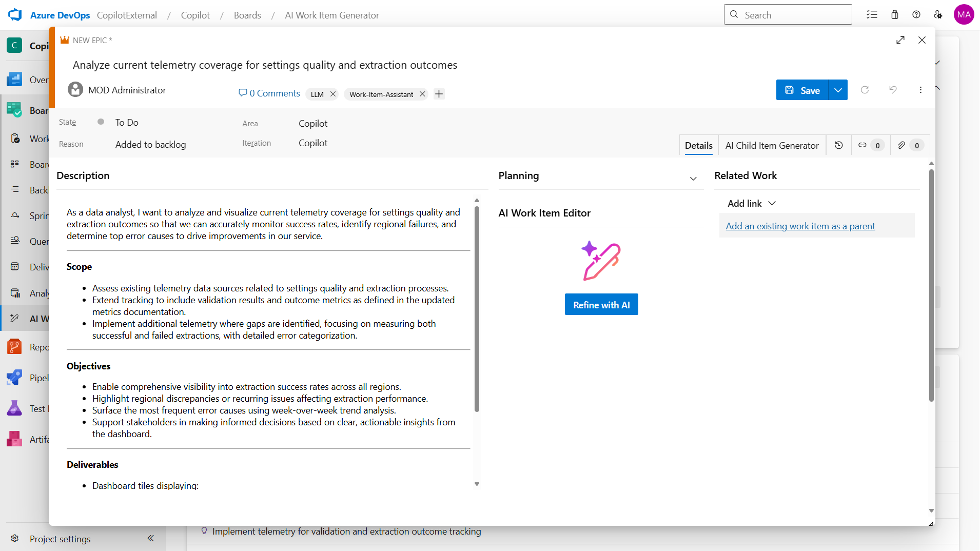Open the Save options dropdown arrow

[x=838, y=90]
